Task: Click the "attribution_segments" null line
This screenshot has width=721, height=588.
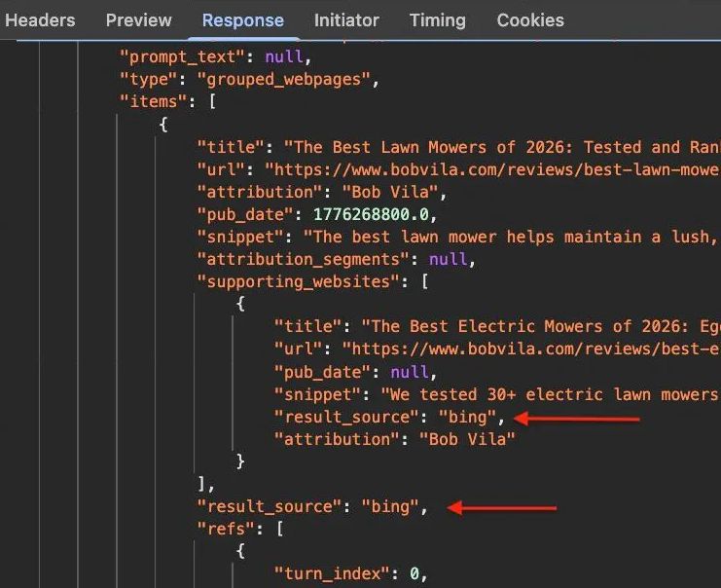Action: pyautogui.click(x=336, y=260)
